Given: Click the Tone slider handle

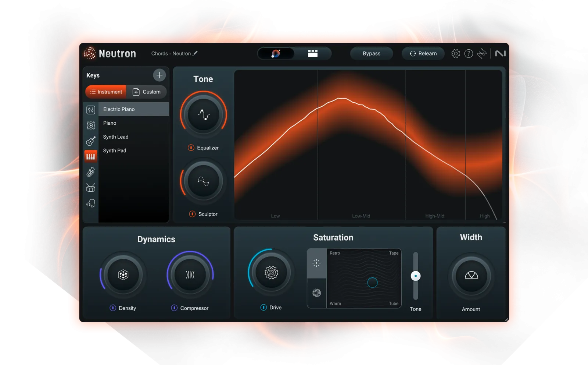Looking at the screenshot, I should point(416,276).
